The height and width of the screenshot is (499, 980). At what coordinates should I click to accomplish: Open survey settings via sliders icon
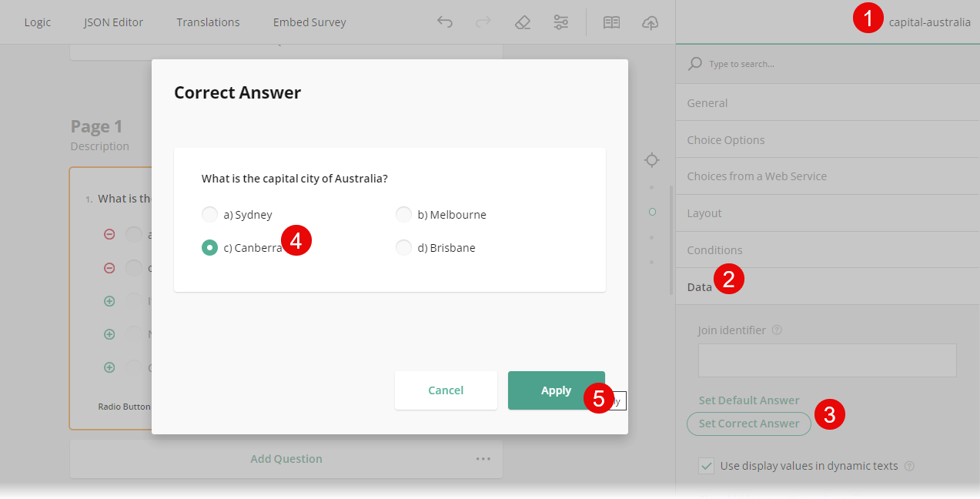click(560, 22)
